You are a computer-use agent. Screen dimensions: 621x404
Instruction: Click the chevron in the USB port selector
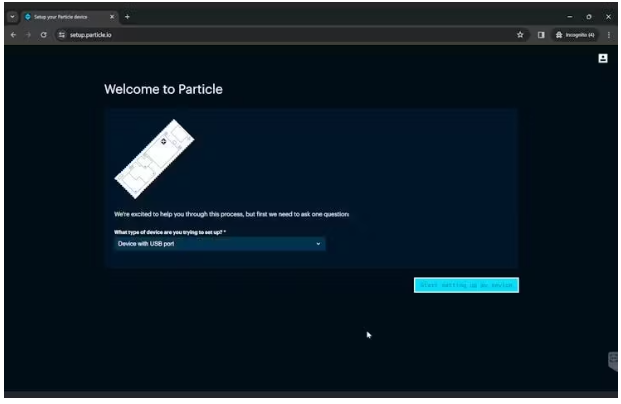[x=318, y=244]
